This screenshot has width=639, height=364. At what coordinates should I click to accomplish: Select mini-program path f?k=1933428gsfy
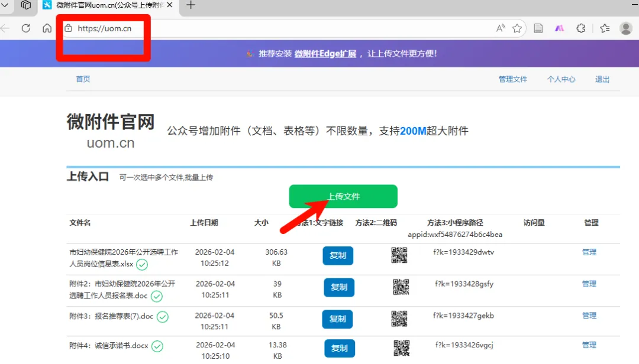(464, 284)
